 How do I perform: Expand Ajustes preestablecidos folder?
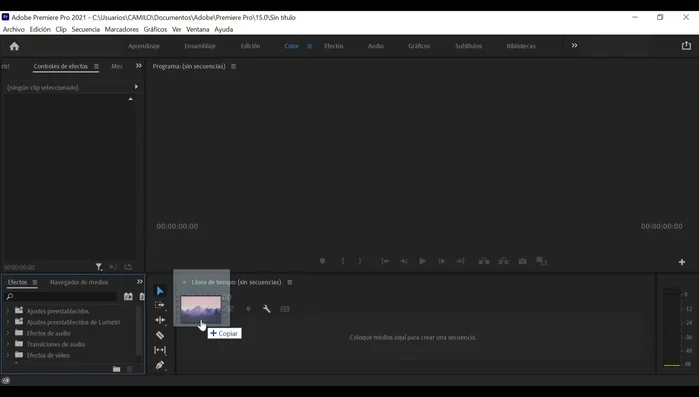[8, 311]
